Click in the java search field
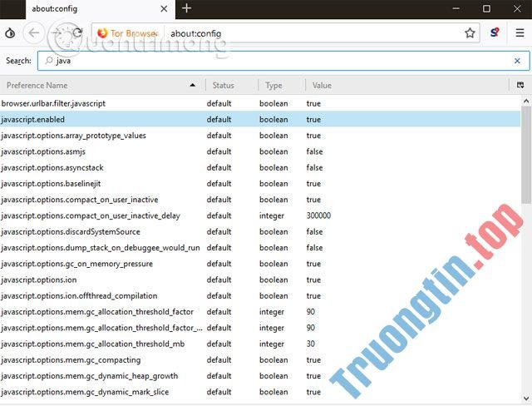The width and height of the screenshot is (532, 406). coord(274,61)
